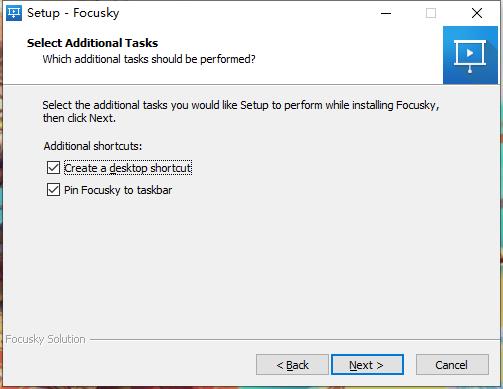Close the Focusky setup wizard window
Screen dimensions: 503x389
[477, 13]
